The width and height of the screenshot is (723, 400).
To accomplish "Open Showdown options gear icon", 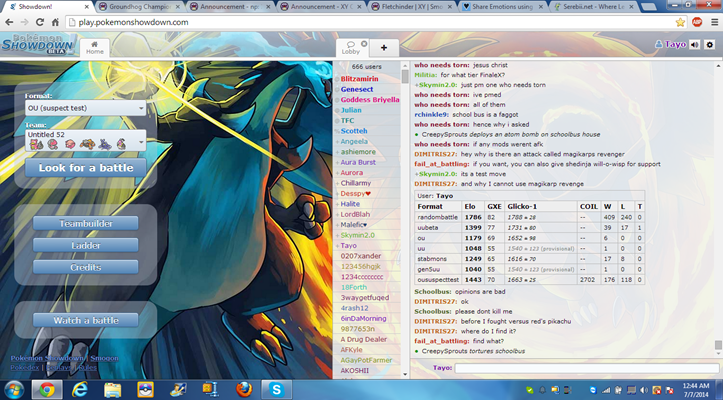I will click(x=710, y=44).
